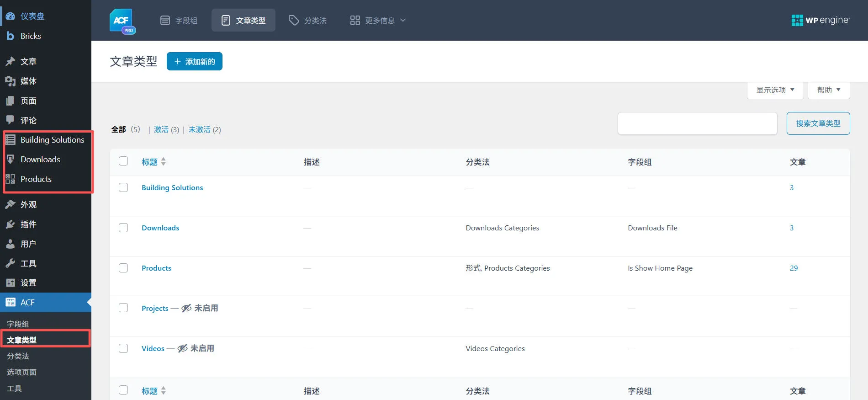This screenshot has width=868, height=400.
Task: Open the 帮助 help dropdown
Action: click(829, 90)
